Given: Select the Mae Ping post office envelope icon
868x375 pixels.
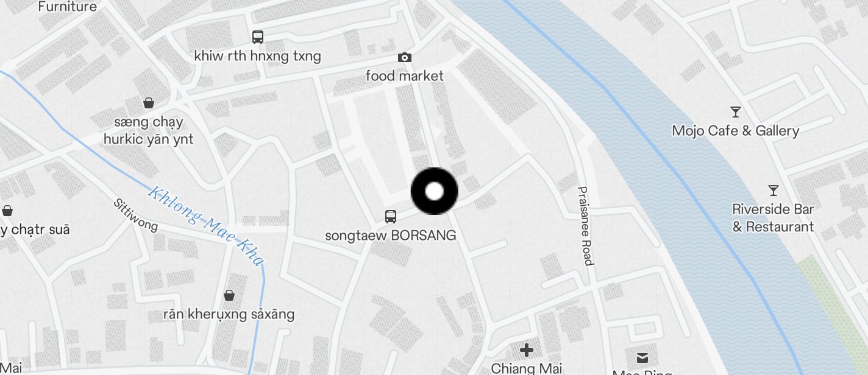Looking at the screenshot, I should 642,357.
